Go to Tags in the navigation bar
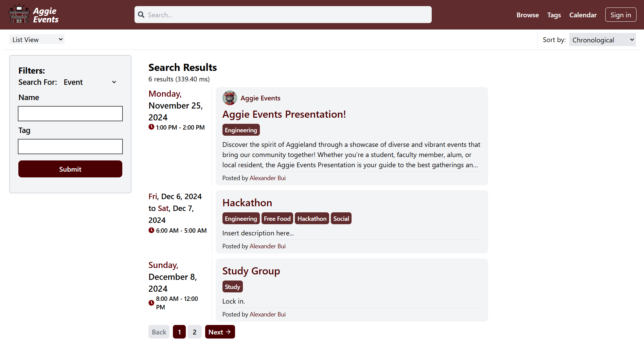This screenshot has width=644, height=347. [554, 15]
